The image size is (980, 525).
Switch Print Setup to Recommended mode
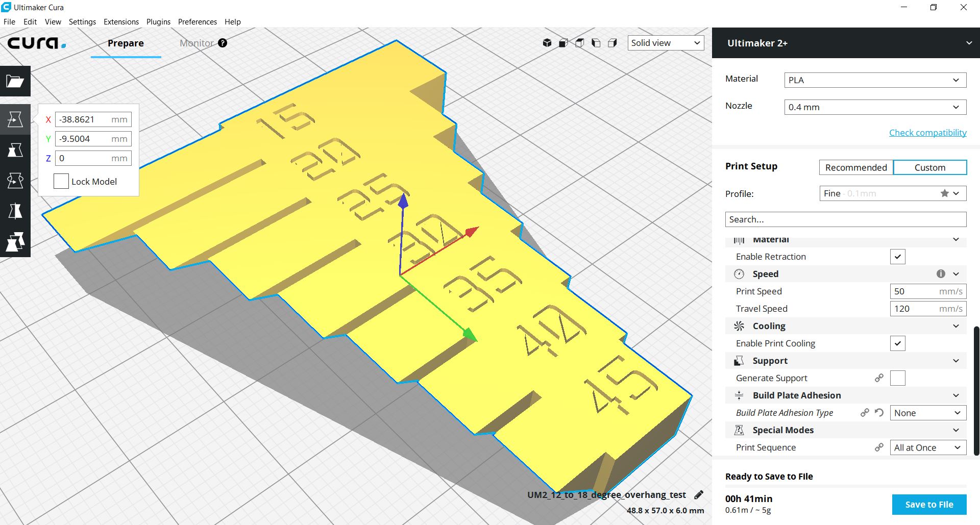point(856,167)
